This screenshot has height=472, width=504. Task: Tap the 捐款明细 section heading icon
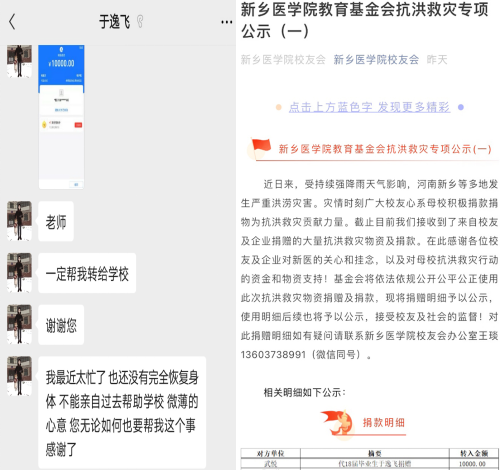coord(337,422)
